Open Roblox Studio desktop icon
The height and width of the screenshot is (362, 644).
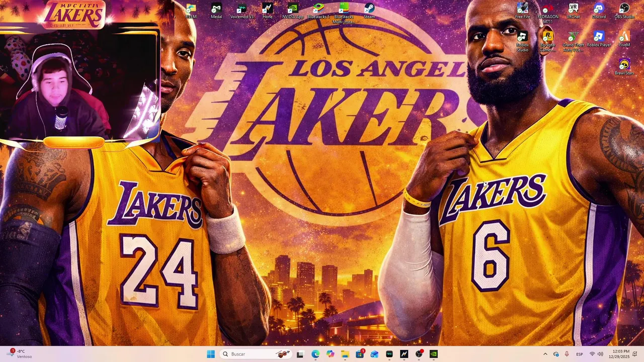point(523,41)
